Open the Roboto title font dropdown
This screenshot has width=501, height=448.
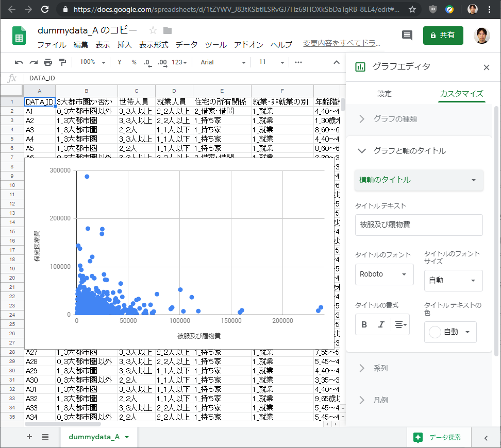click(x=384, y=274)
